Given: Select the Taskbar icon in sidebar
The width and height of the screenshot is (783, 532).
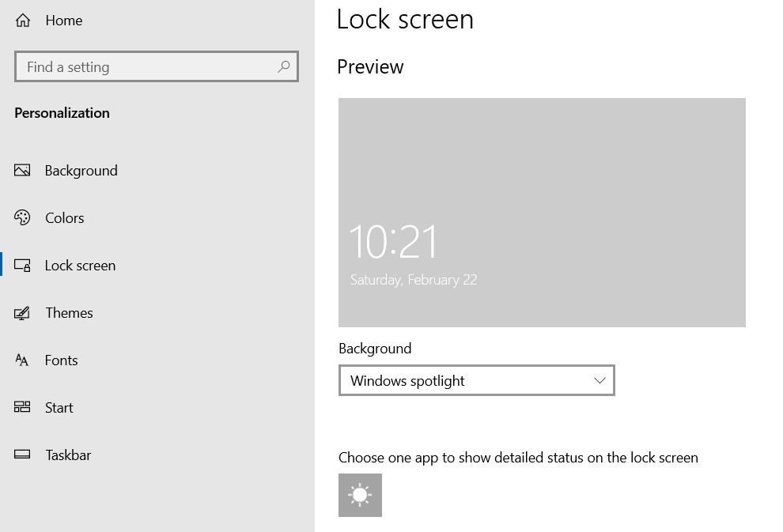Looking at the screenshot, I should pos(24,455).
